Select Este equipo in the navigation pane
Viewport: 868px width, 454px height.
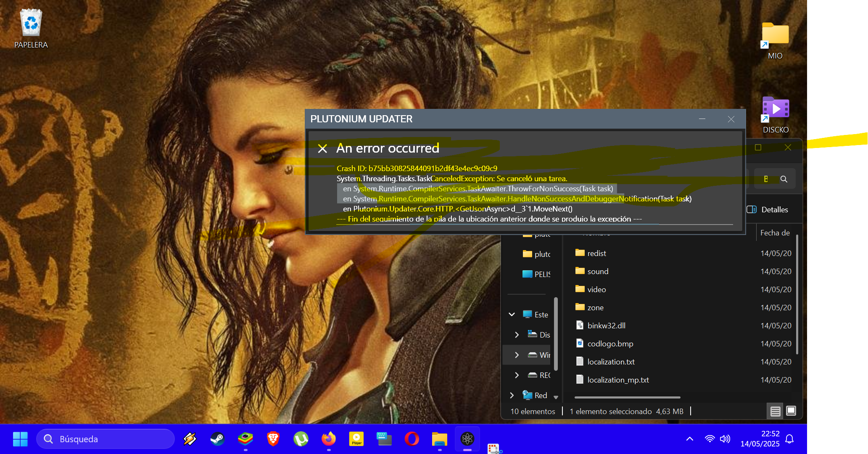pos(536,314)
